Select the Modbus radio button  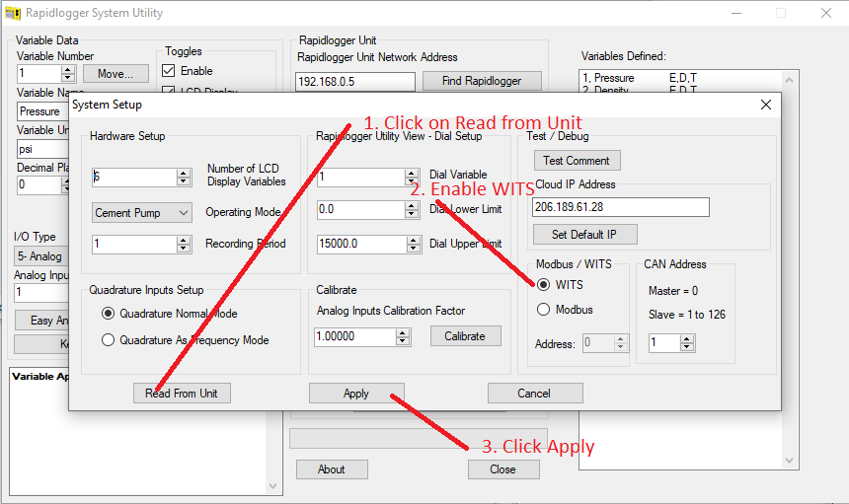coord(543,310)
